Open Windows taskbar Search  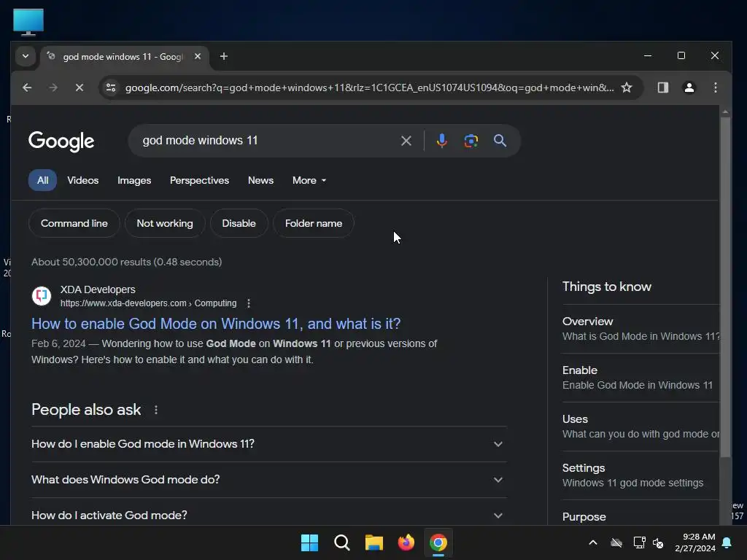pyautogui.click(x=341, y=542)
